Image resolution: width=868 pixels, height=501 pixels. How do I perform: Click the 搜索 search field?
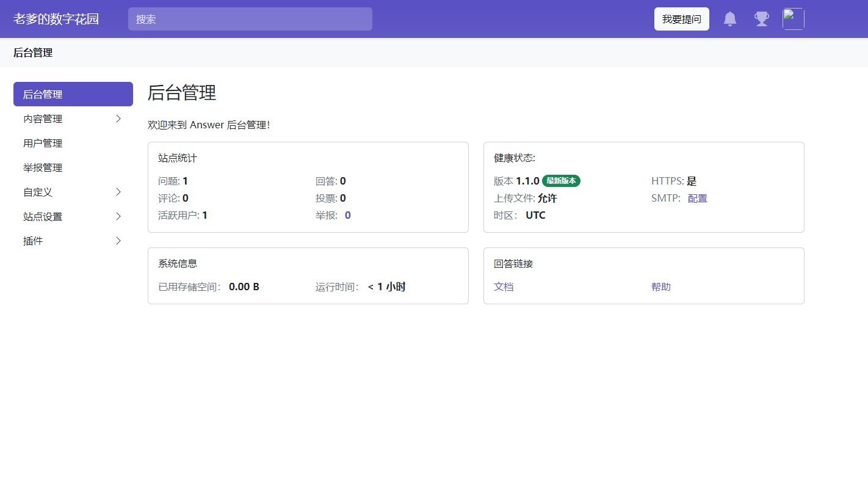pos(250,19)
